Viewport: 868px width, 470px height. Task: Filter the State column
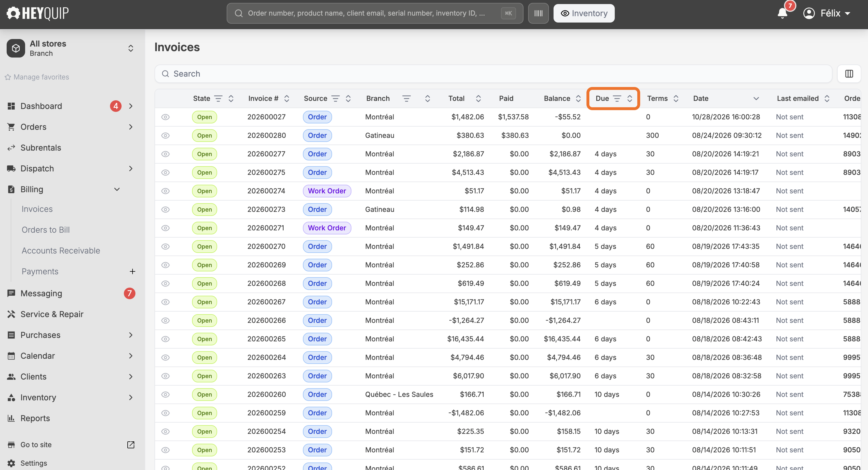pos(218,99)
